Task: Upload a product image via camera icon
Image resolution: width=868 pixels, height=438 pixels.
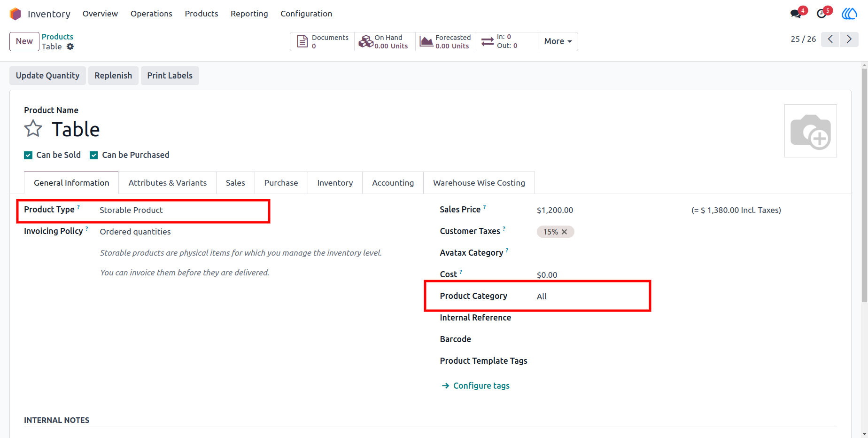Action: click(811, 131)
